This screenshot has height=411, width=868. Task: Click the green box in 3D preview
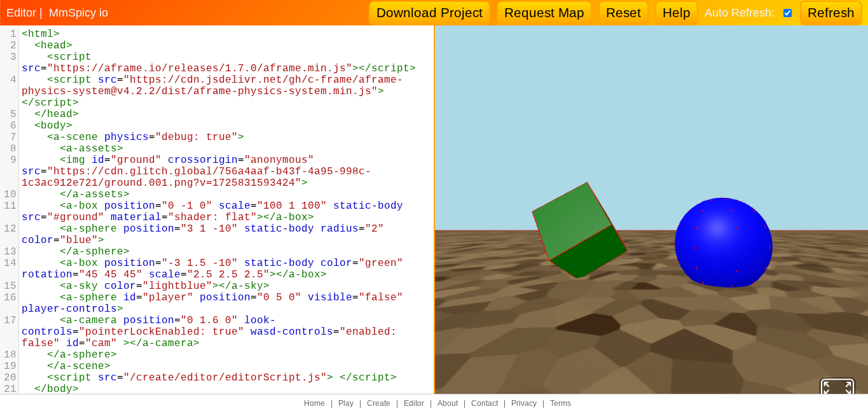click(x=579, y=230)
